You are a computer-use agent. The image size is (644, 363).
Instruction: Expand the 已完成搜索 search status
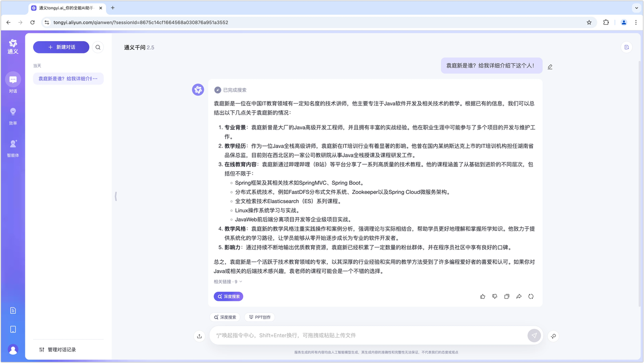pos(230,90)
